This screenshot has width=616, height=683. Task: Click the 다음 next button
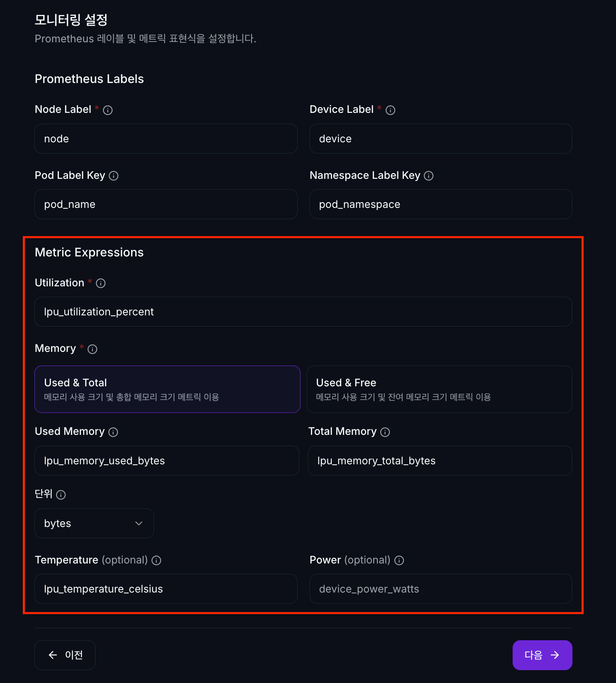[x=542, y=655]
